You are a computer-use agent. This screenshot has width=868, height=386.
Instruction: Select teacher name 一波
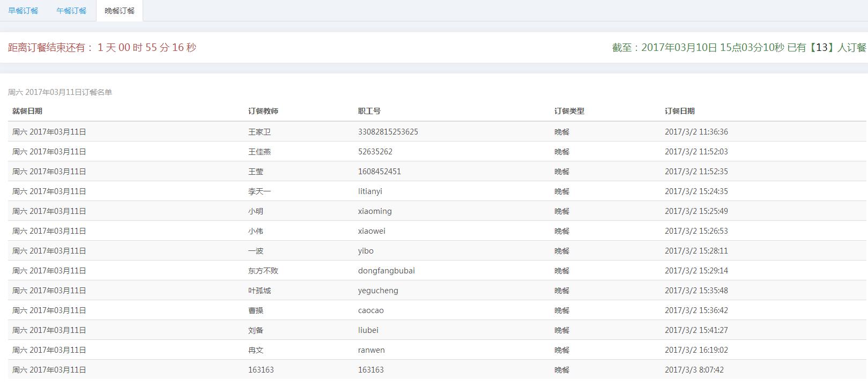click(x=256, y=251)
